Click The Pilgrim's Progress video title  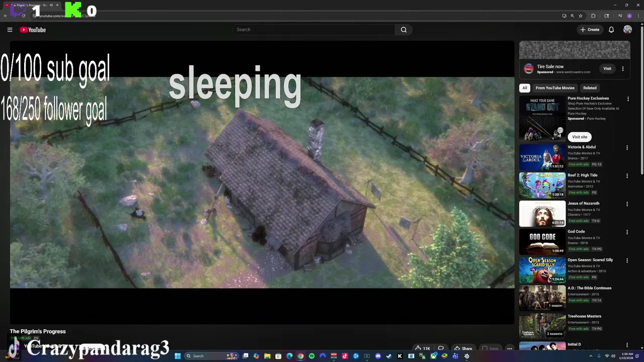click(x=38, y=331)
